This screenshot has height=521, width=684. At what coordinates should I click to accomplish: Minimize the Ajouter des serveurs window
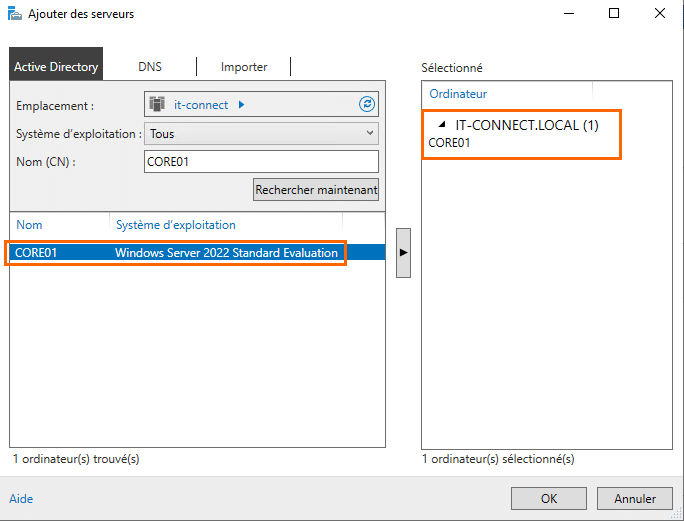569,14
